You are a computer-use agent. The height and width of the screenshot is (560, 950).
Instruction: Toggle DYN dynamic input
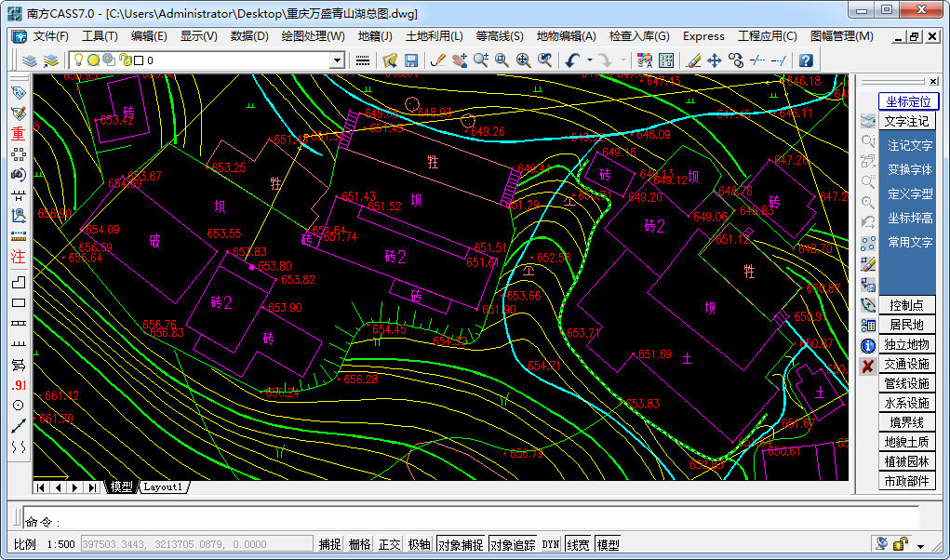click(x=551, y=544)
